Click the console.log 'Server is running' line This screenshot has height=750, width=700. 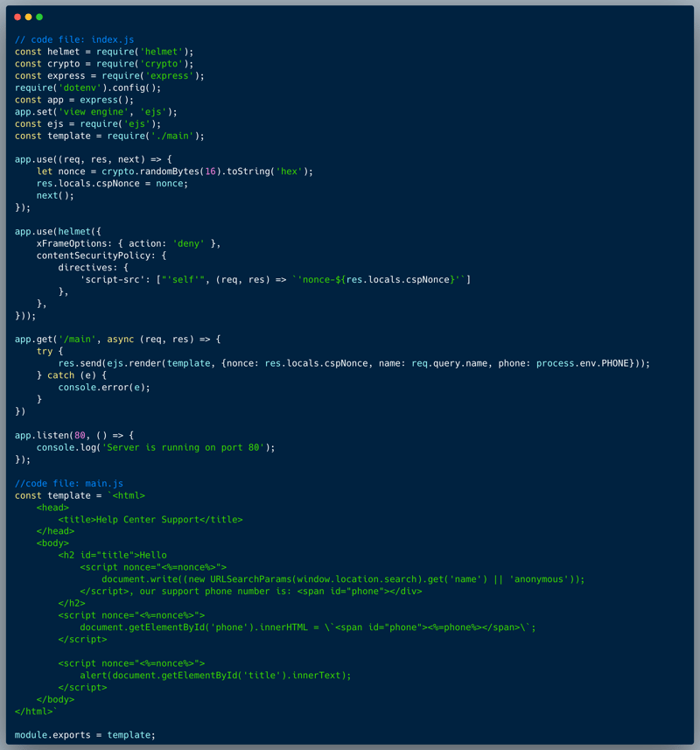pos(156,448)
